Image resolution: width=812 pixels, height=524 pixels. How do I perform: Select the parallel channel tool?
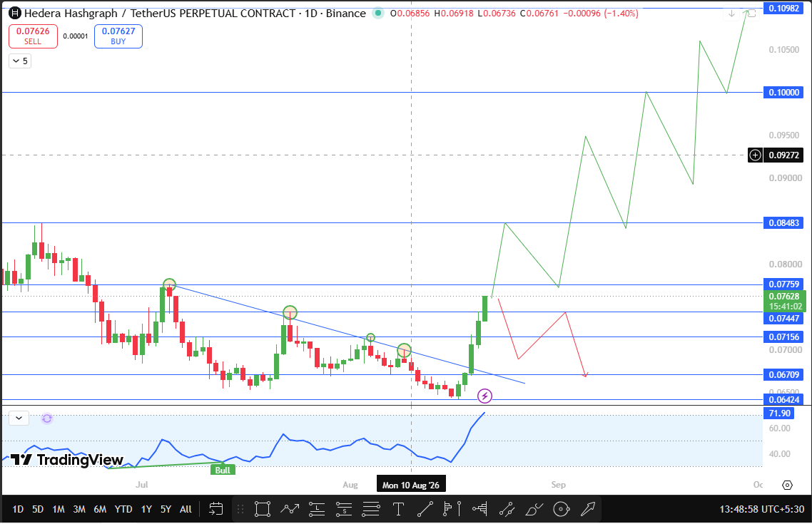click(507, 509)
